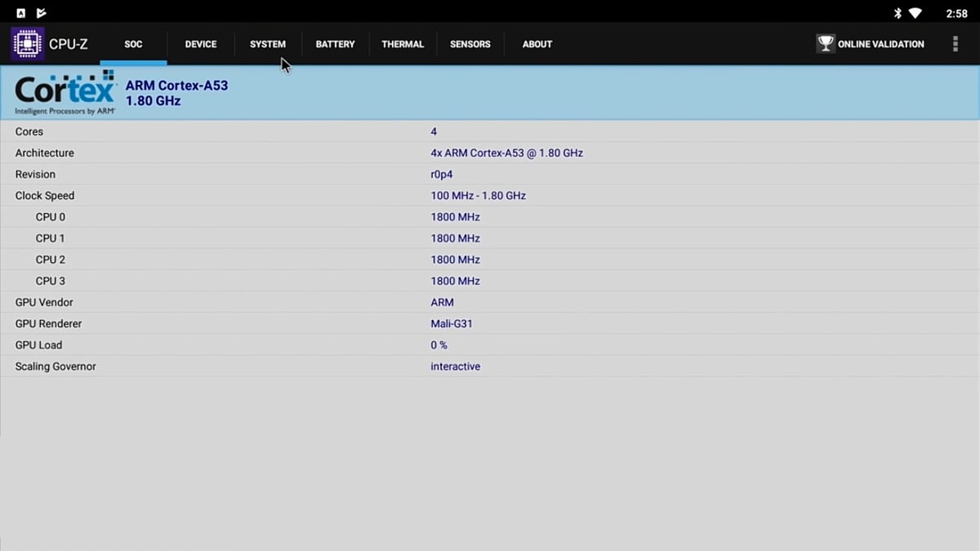Select the Battery tab
The height and width of the screenshot is (551, 980).
[335, 44]
